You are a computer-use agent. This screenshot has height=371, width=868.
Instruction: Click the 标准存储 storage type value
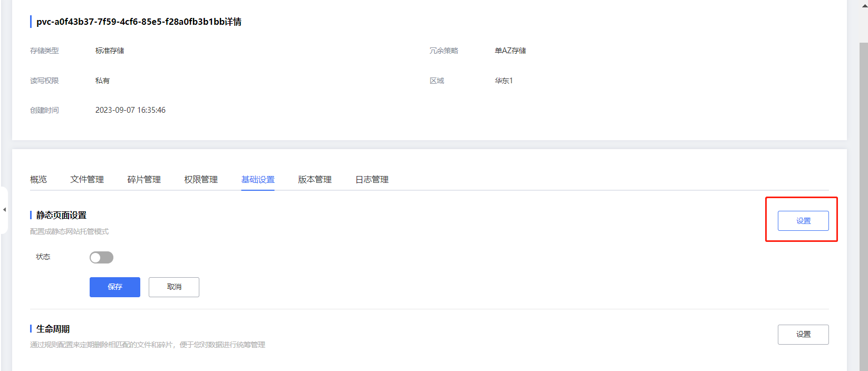click(x=110, y=51)
